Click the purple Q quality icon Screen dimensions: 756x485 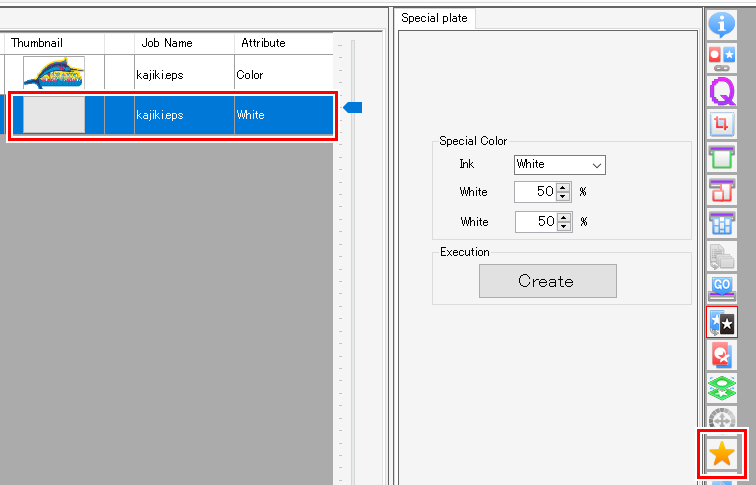pos(721,92)
